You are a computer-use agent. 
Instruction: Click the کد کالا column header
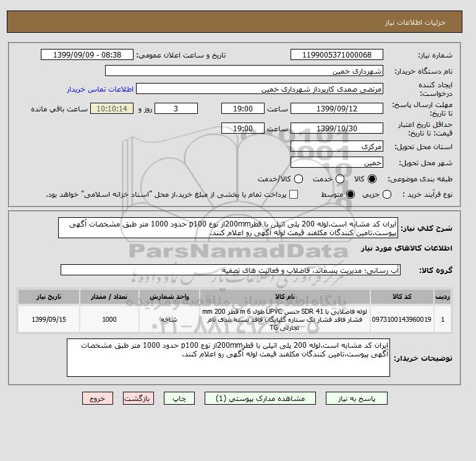pyautogui.click(x=402, y=296)
